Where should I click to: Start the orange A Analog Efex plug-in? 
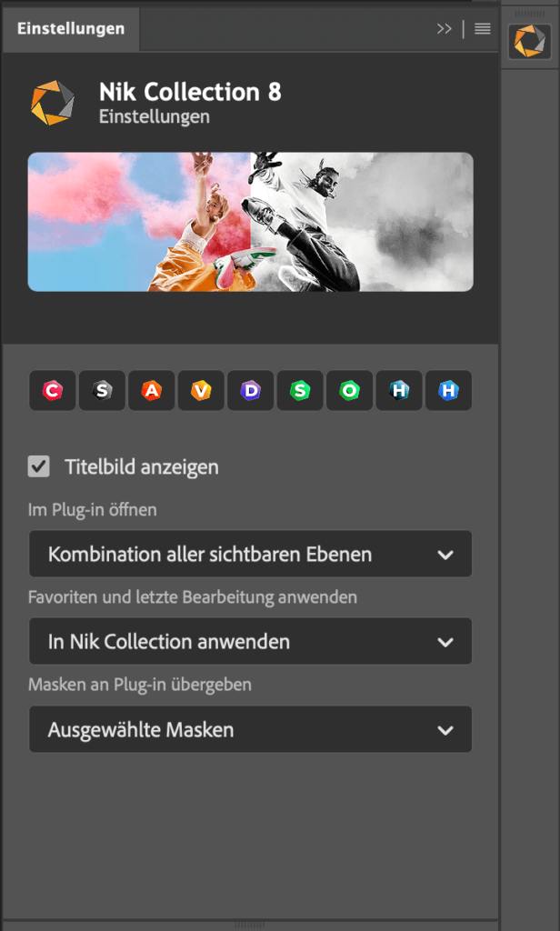[152, 391]
